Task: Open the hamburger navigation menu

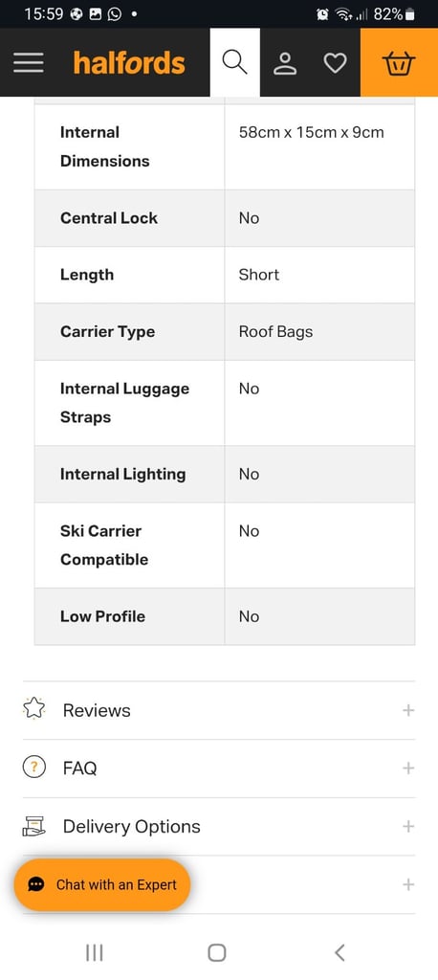Action: pyautogui.click(x=28, y=62)
